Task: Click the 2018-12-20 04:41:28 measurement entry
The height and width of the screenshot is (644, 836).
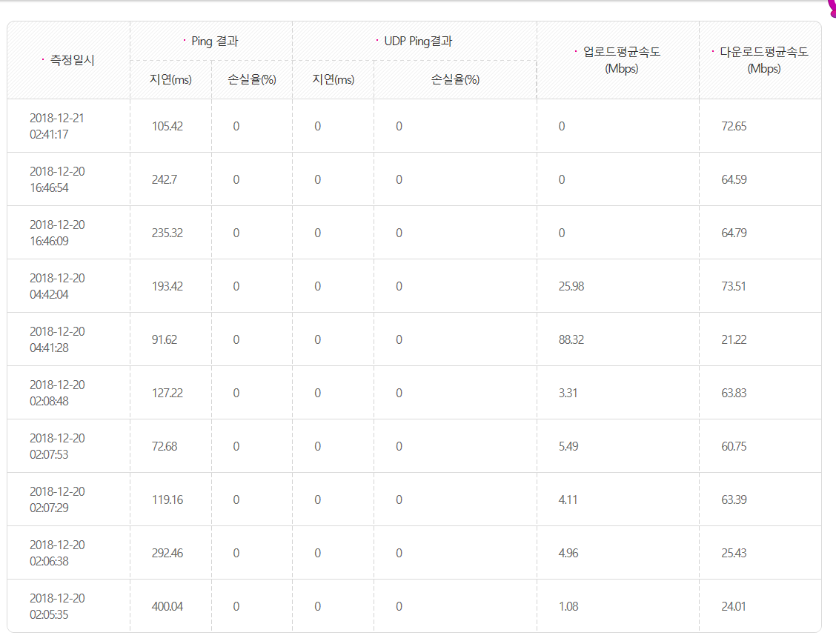Action: [x=57, y=339]
